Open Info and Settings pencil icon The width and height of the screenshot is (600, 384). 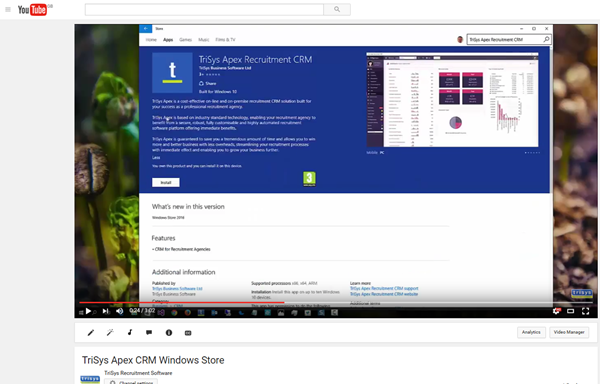91,333
